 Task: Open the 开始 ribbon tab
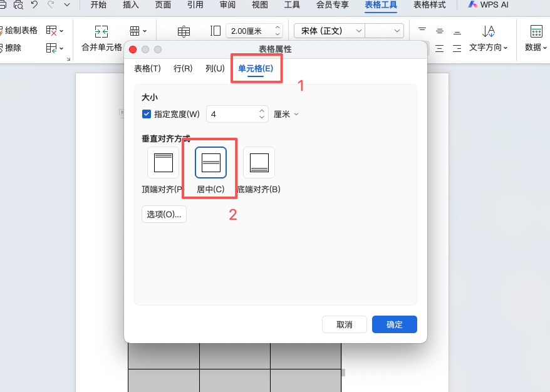point(98,5)
